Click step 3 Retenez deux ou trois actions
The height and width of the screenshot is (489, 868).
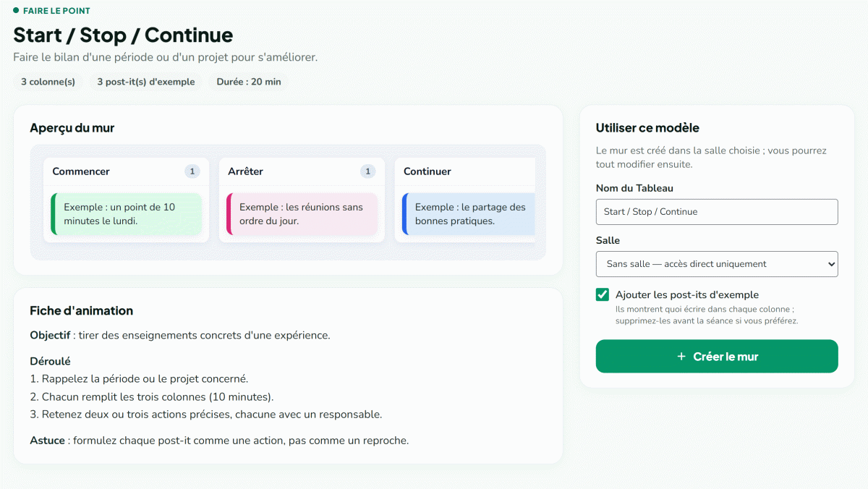(206, 414)
